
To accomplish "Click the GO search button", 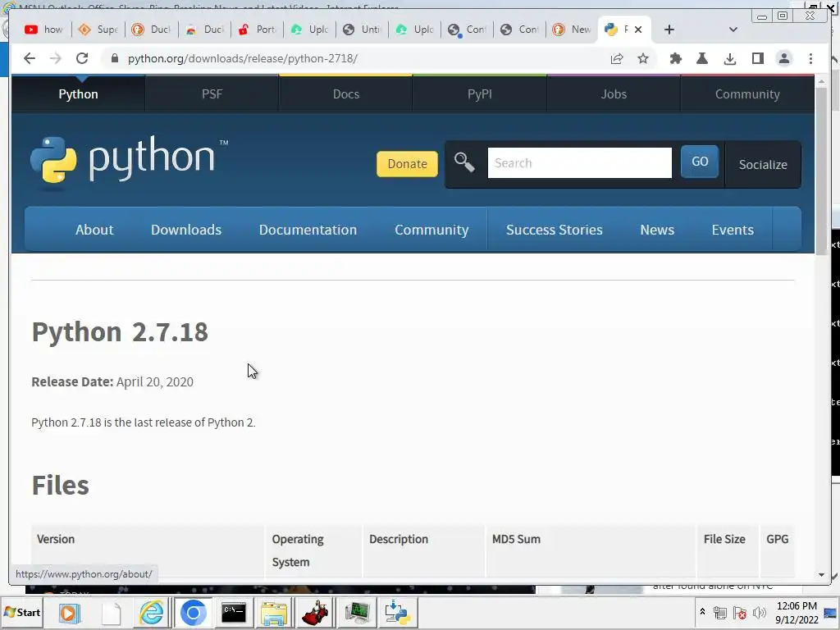I will [700, 162].
